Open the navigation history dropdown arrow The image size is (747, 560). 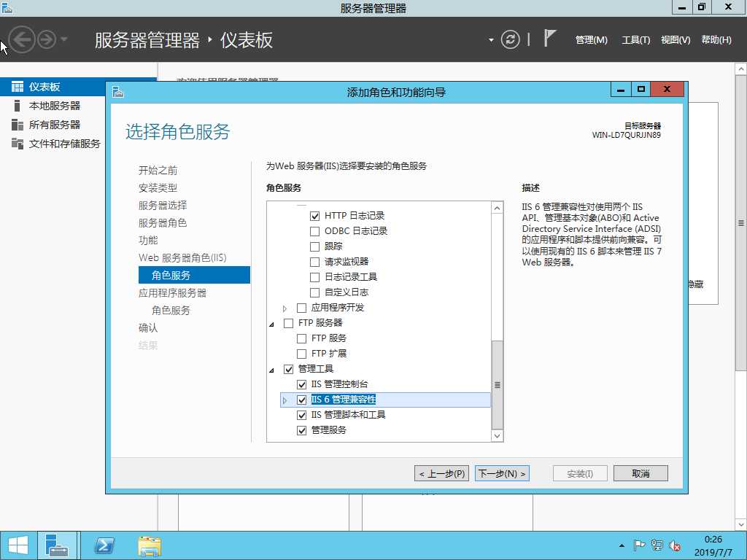[x=64, y=39]
